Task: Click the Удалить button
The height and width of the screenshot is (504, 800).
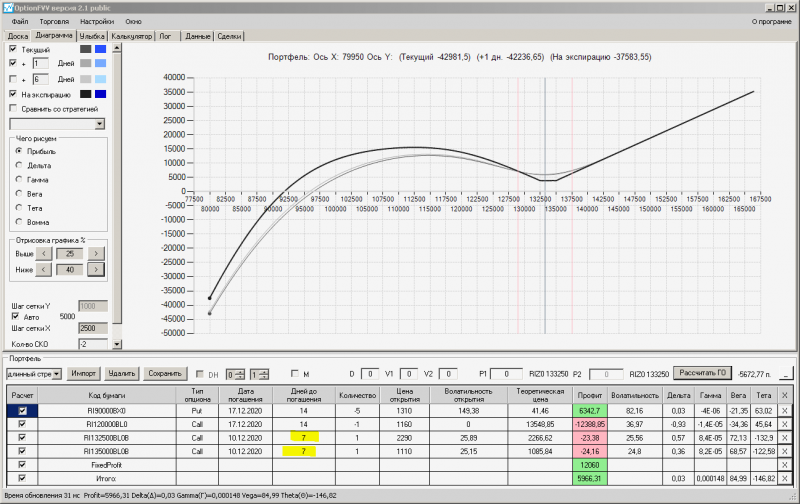Action: click(x=121, y=373)
